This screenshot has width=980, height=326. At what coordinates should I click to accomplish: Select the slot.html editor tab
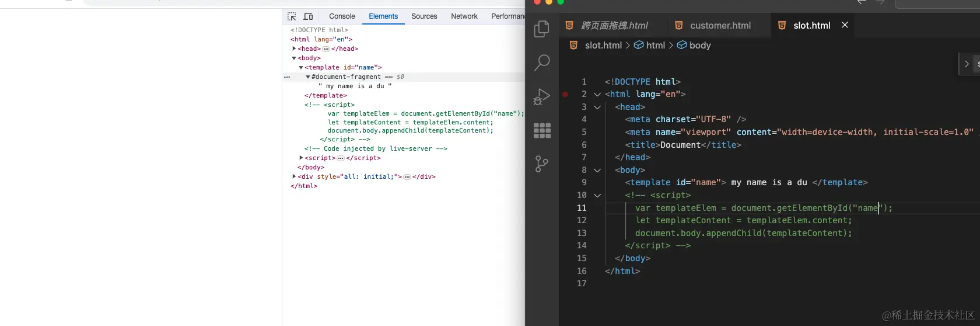811,25
